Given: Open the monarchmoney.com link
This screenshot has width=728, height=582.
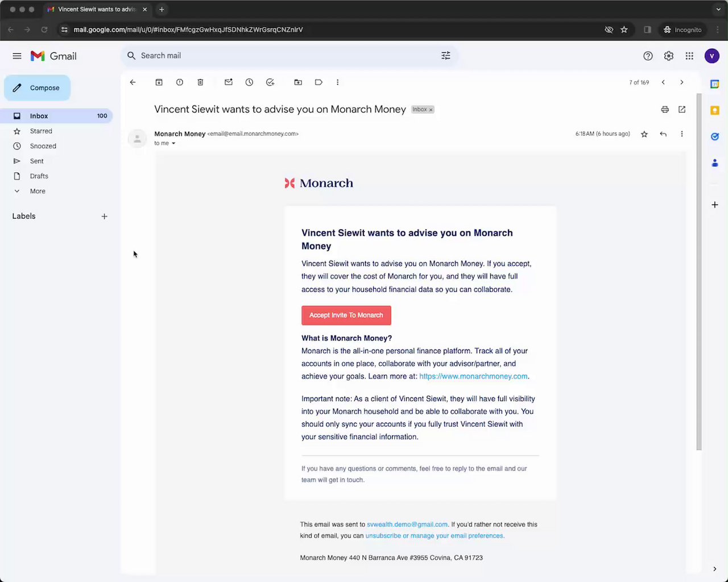Looking at the screenshot, I should [473, 376].
